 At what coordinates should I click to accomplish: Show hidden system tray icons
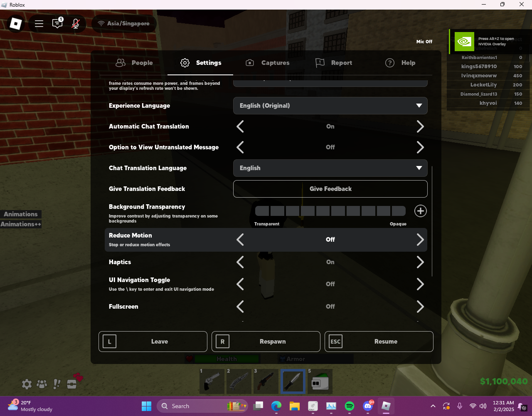[433, 406]
